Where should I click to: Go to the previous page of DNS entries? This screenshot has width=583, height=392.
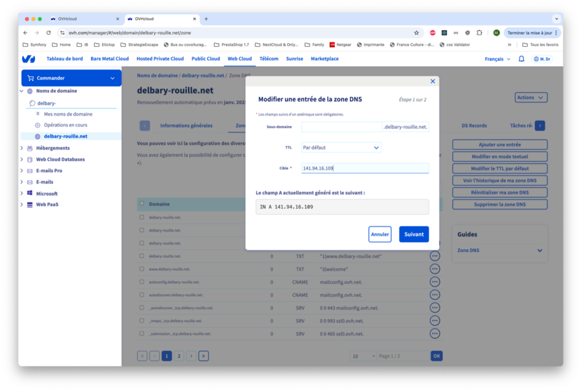coord(155,356)
